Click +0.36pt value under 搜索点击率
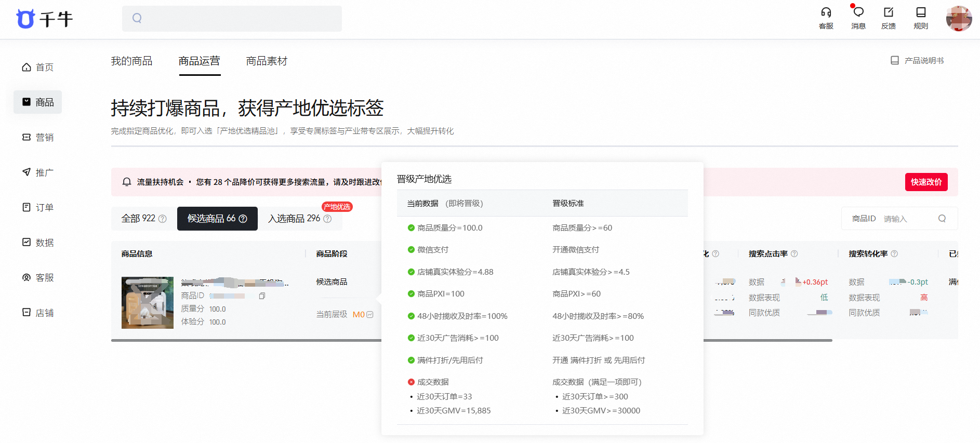Screen dimensions: 980x443 [815, 282]
